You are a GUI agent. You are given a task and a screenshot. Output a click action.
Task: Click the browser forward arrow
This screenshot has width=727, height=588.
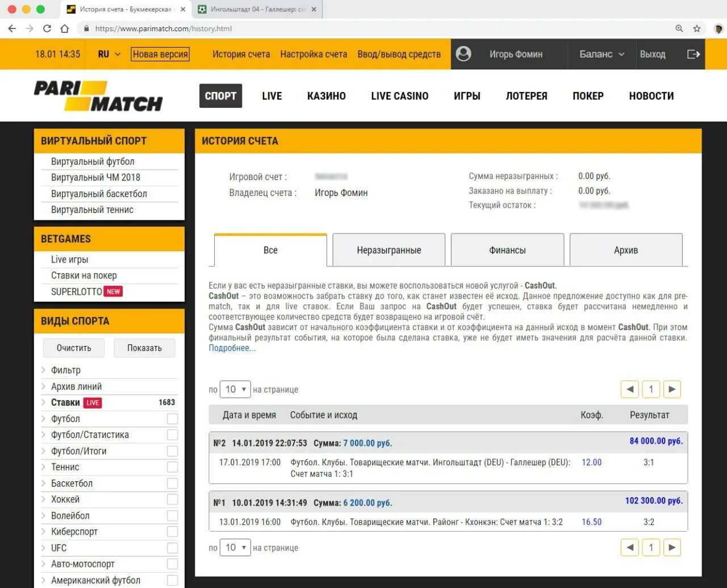30,28
